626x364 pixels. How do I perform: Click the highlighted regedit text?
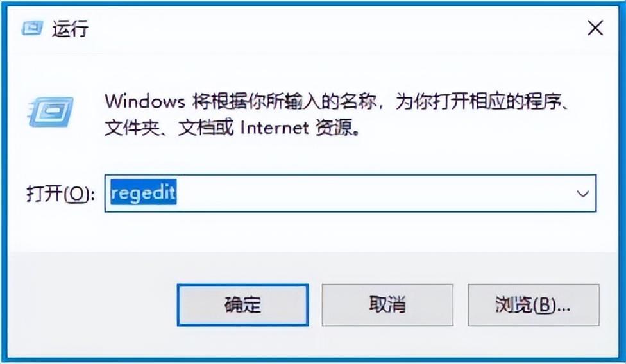pos(143,193)
